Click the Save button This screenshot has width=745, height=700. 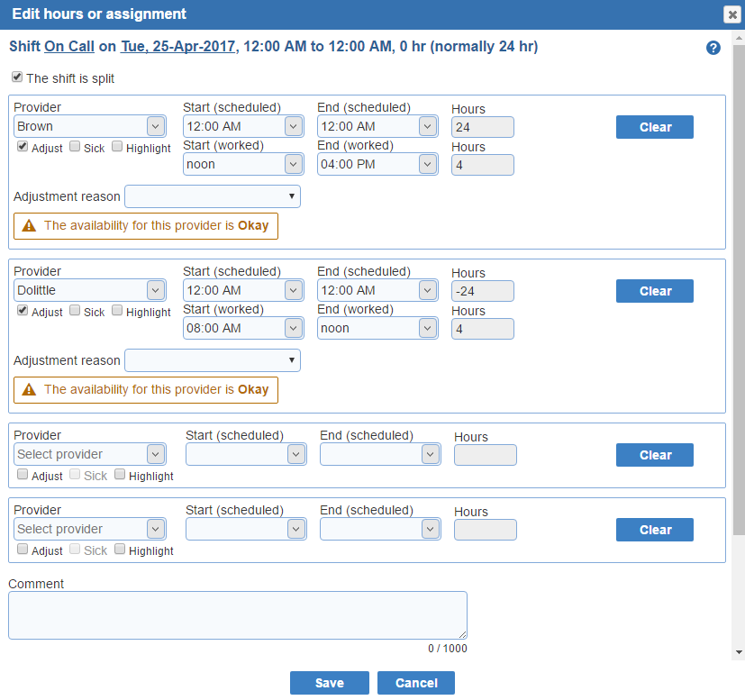(x=330, y=683)
